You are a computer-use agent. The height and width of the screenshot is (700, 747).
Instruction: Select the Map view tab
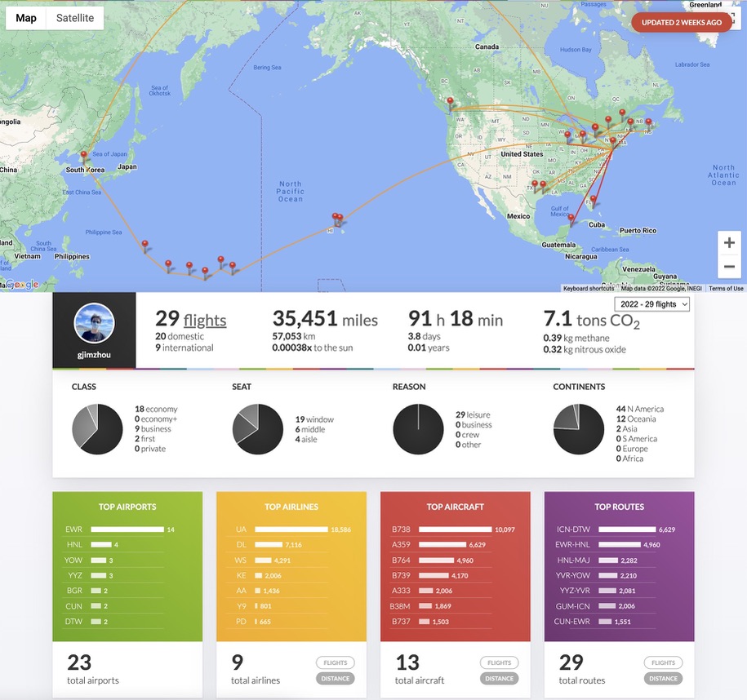(26, 18)
